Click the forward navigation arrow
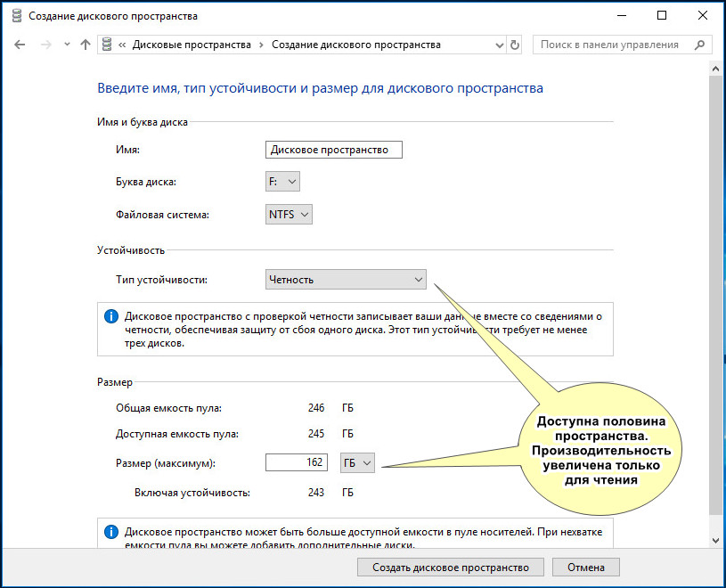The image size is (726, 588). [x=45, y=45]
